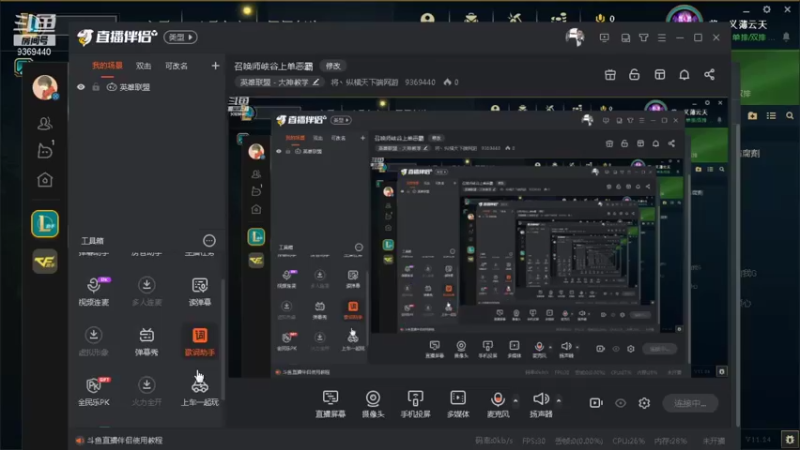This screenshot has width=800, height=450.
Task: Toggle the unlock icon in header
Action: 634,74
